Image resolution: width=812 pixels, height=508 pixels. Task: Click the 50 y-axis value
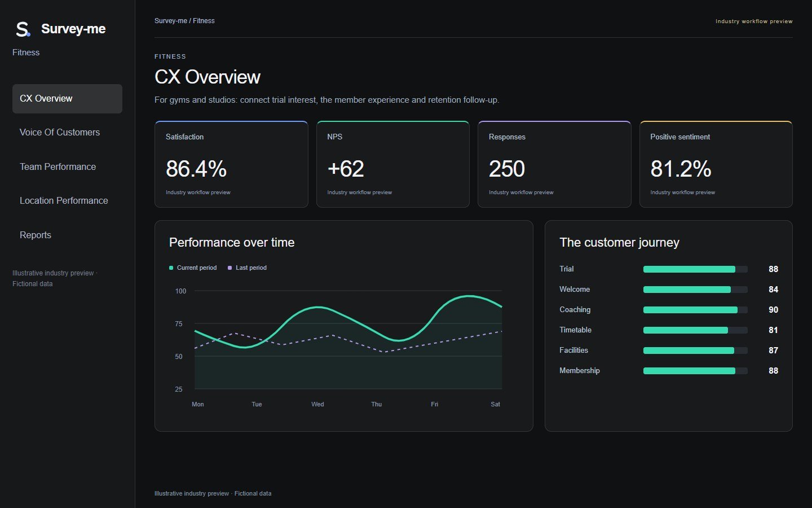pos(179,357)
